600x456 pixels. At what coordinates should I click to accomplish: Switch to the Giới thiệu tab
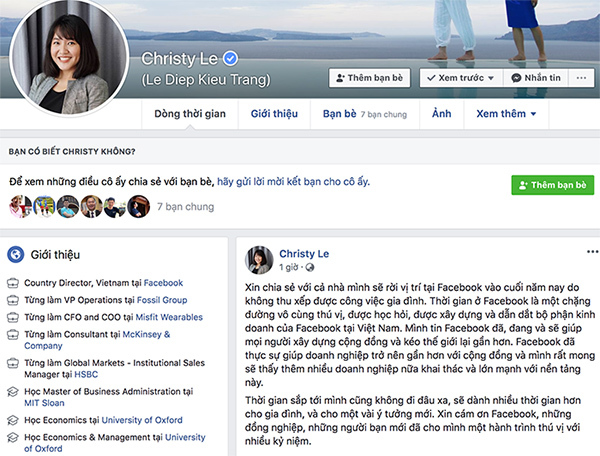273,114
